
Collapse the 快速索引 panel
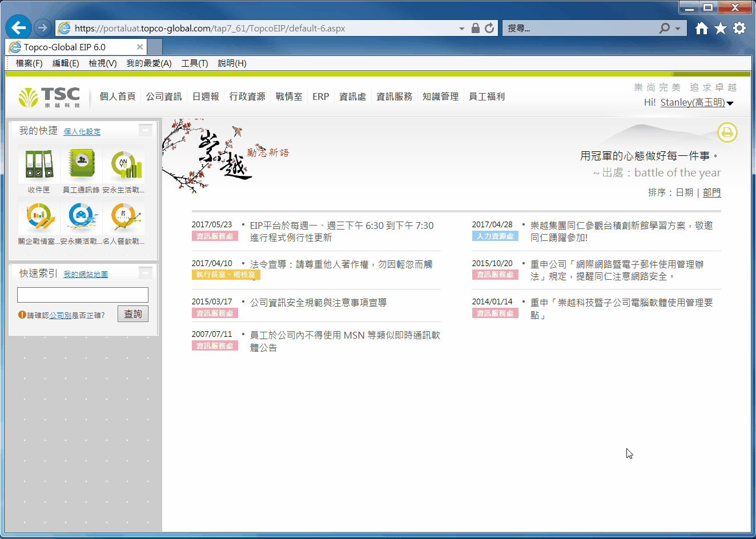click(146, 273)
